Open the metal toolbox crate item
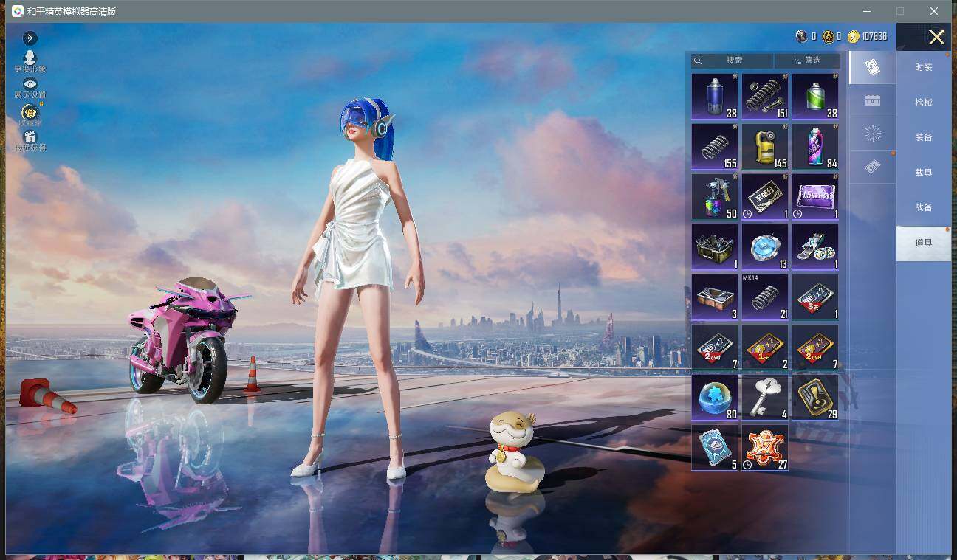The height and width of the screenshot is (560, 957). [715, 246]
